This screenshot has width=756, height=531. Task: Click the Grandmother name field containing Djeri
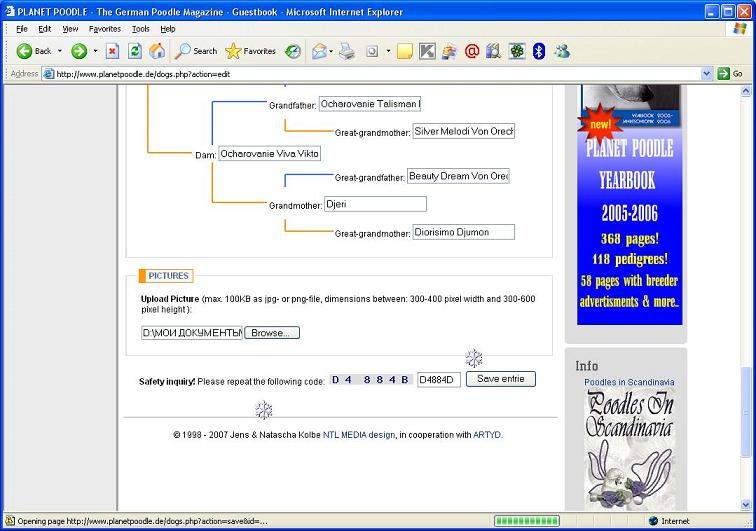pos(375,204)
